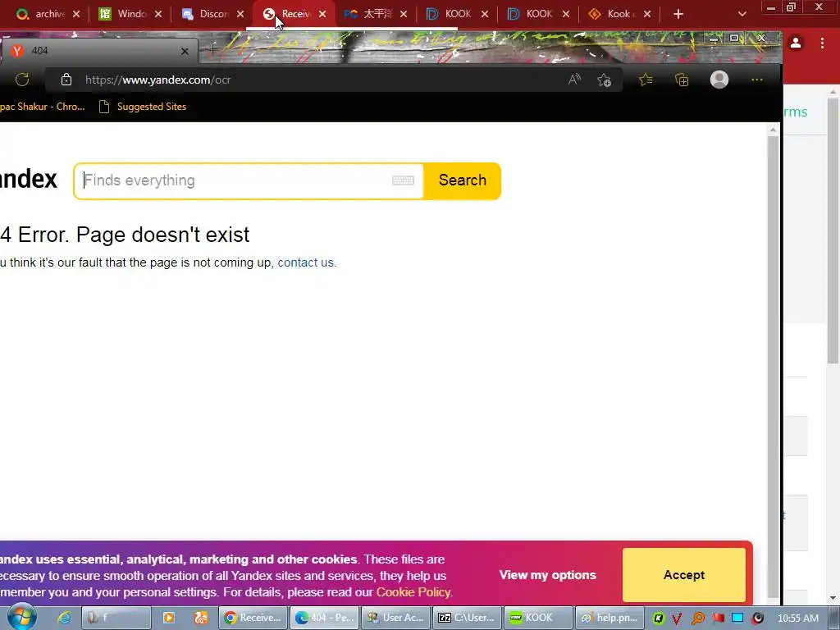The image size is (840, 630).
Task: Click the on-screen keyboard icon in search box
Action: coord(403,180)
